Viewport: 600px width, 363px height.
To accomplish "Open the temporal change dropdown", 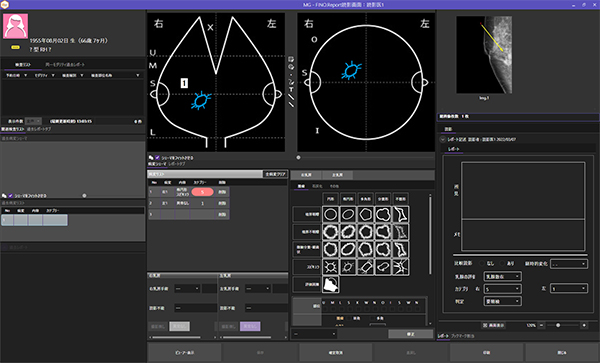I will (x=569, y=264).
